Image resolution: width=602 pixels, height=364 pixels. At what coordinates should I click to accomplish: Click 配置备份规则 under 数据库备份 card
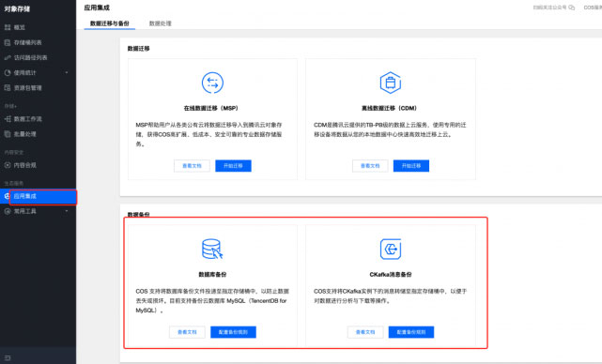(x=233, y=332)
